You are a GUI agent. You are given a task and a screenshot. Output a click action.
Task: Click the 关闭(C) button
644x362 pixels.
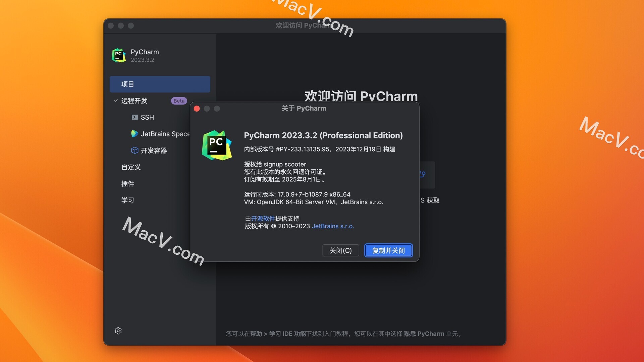(340, 250)
